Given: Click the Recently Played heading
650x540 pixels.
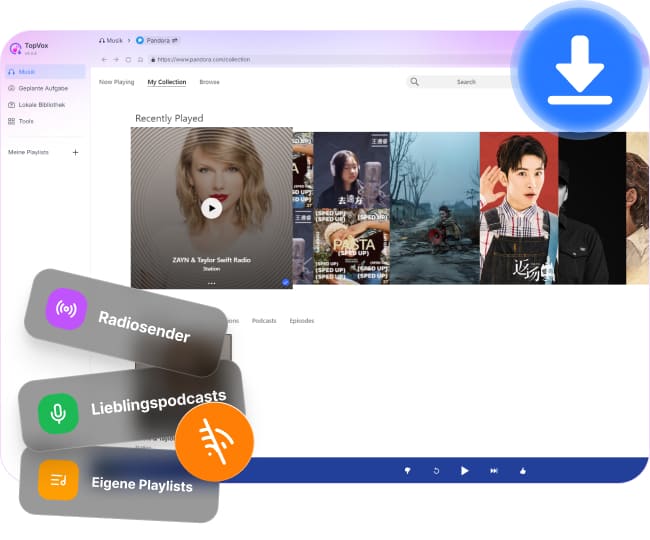Looking at the screenshot, I should tap(169, 118).
